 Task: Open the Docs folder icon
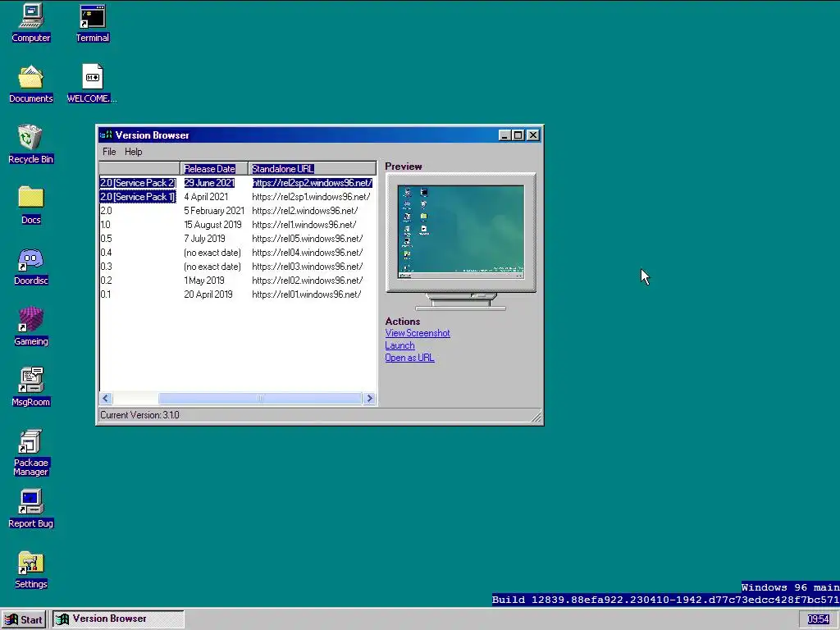[x=31, y=204]
